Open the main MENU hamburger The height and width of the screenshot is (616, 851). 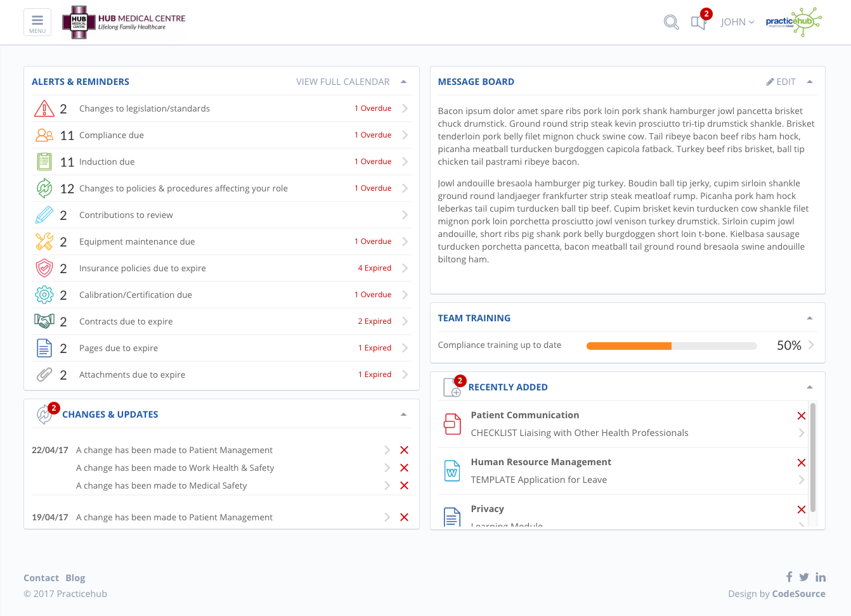37,22
